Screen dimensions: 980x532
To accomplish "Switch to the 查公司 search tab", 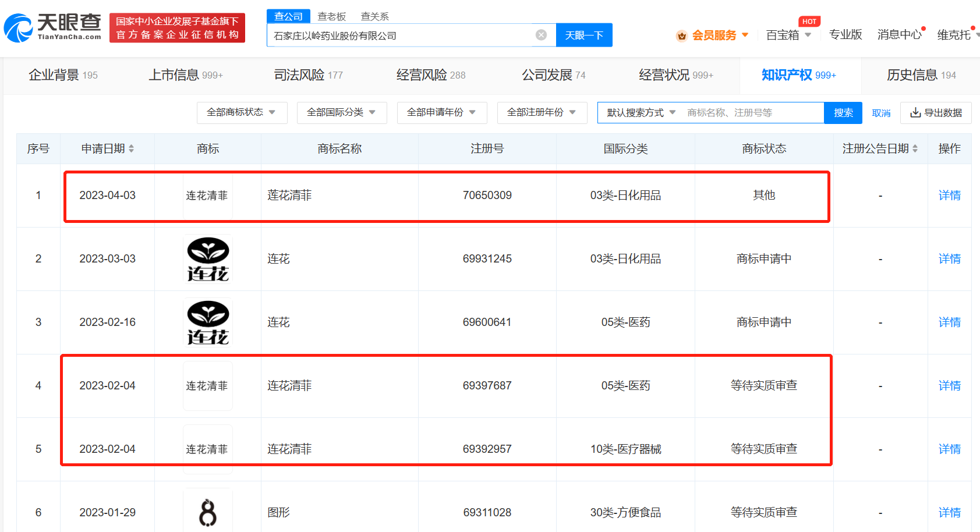I will click(x=288, y=16).
